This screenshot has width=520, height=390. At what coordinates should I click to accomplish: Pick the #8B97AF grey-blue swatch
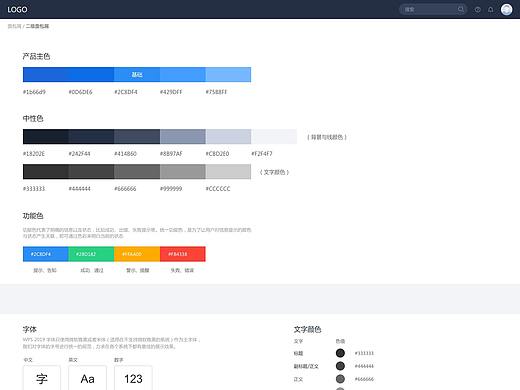tap(183, 137)
